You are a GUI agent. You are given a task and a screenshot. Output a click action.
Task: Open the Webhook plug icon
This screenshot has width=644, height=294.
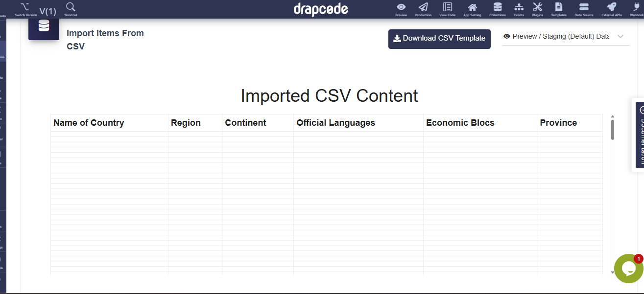coord(637,7)
